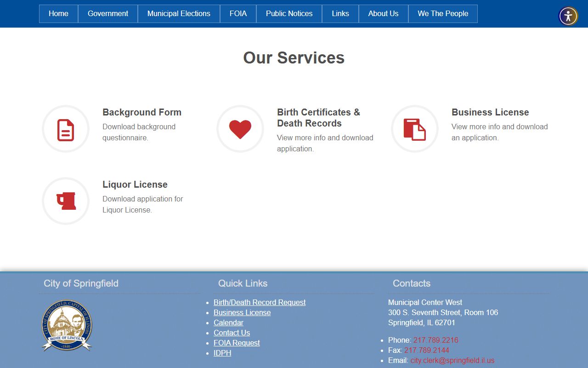Click the Business License copy icon
This screenshot has height=368, width=588.
coord(415,129)
